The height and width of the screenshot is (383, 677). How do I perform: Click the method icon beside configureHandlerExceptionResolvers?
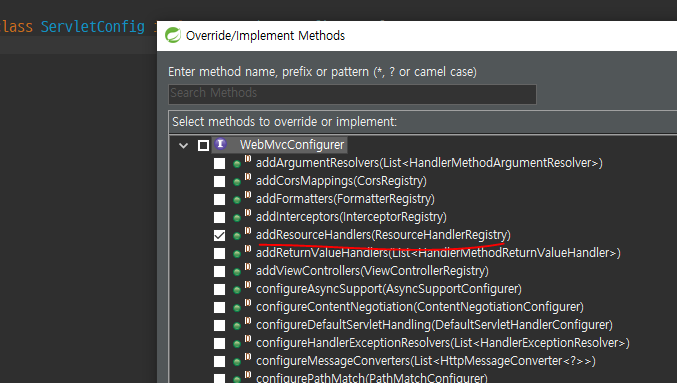237,344
